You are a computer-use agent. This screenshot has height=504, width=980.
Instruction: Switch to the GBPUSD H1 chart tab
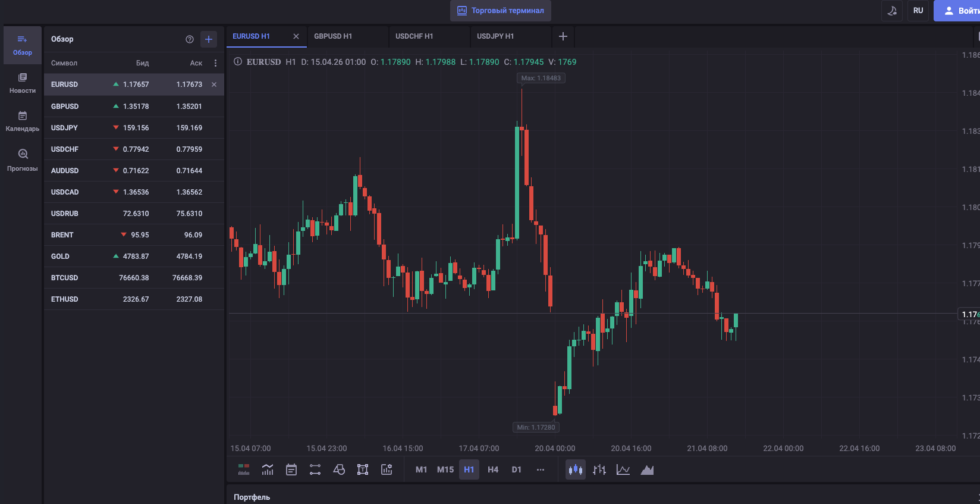point(333,36)
